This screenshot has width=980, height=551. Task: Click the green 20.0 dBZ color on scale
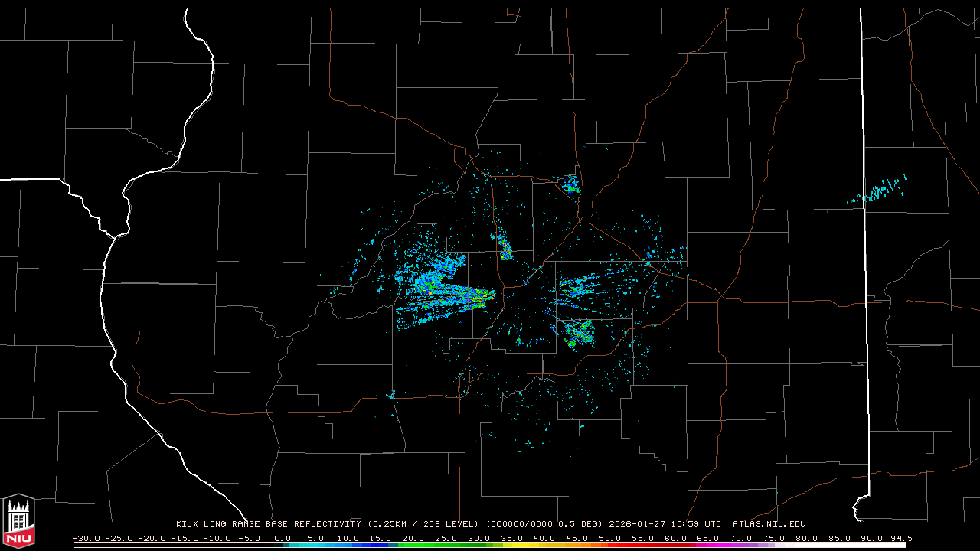pyautogui.click(x=413, y=545)
